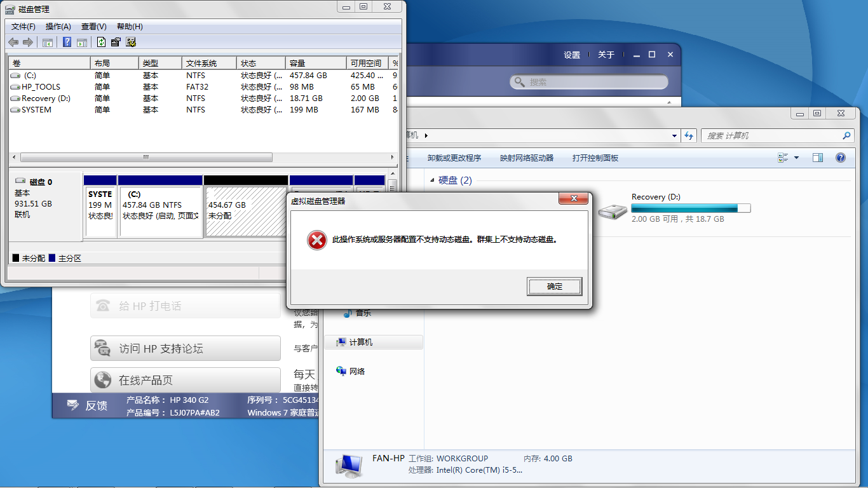Click 映射网络驱动器 in Explorer toolbar
Screen dimensions: 868x488
click(527, 158)
